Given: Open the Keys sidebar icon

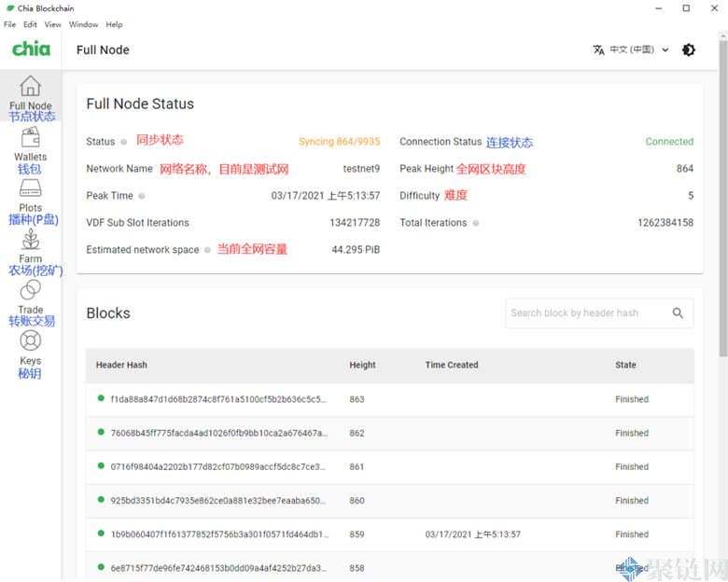Looking at the screenshot, I should pos(31,341).
